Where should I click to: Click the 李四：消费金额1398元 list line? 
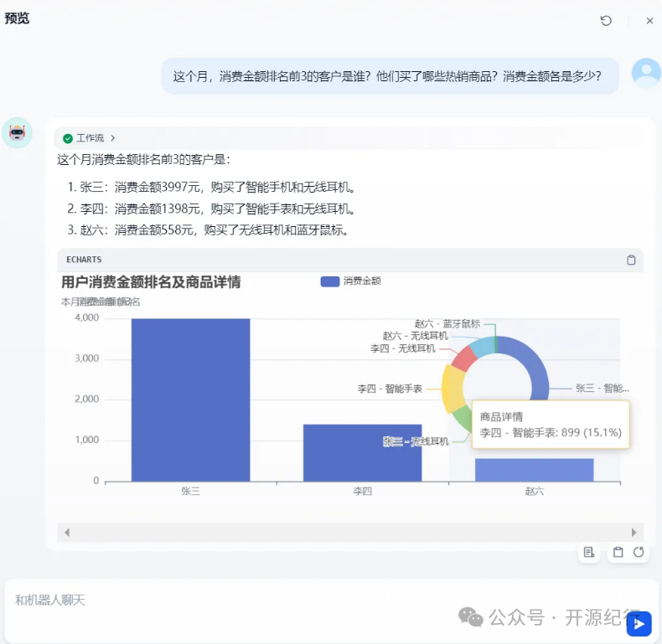[211, 209]
